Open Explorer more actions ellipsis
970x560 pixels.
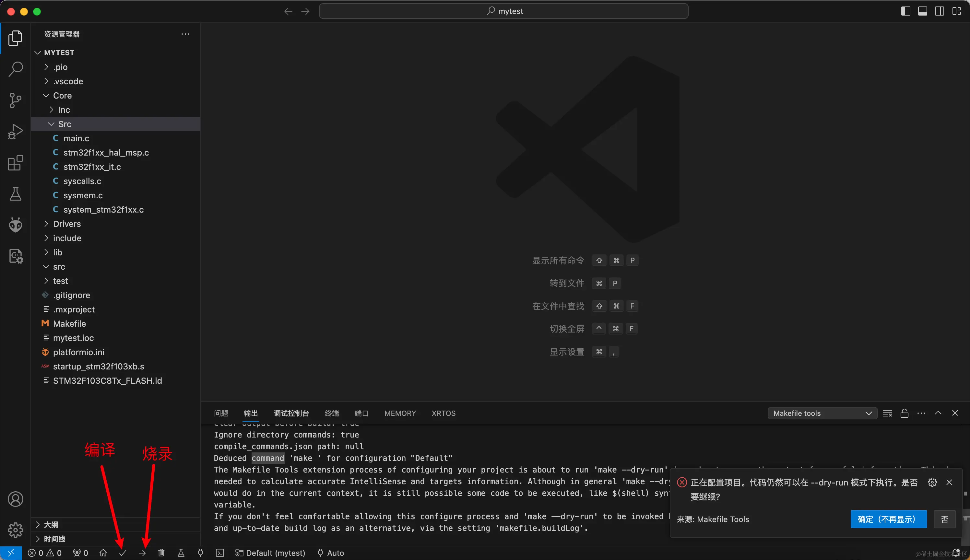point(185,34)
